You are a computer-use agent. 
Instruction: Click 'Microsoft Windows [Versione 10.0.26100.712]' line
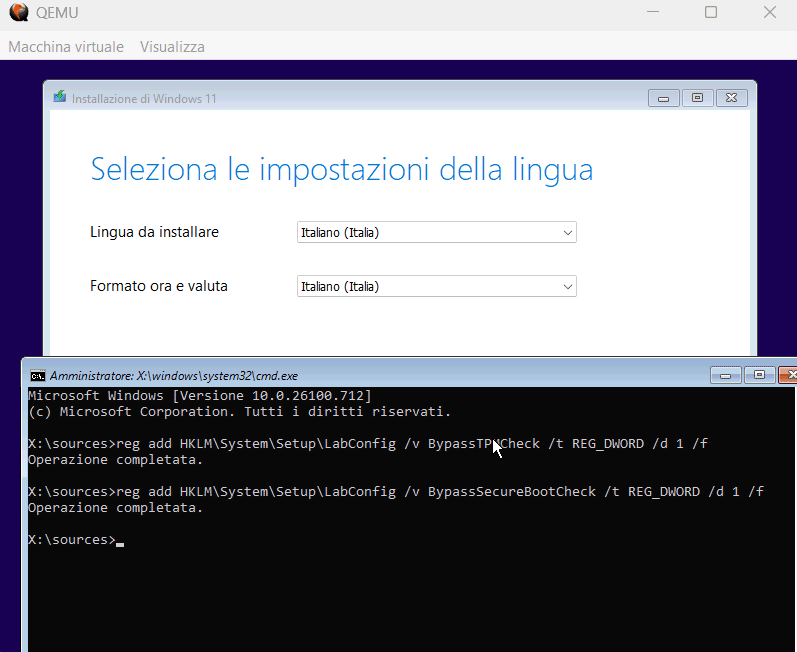[200, 395]
